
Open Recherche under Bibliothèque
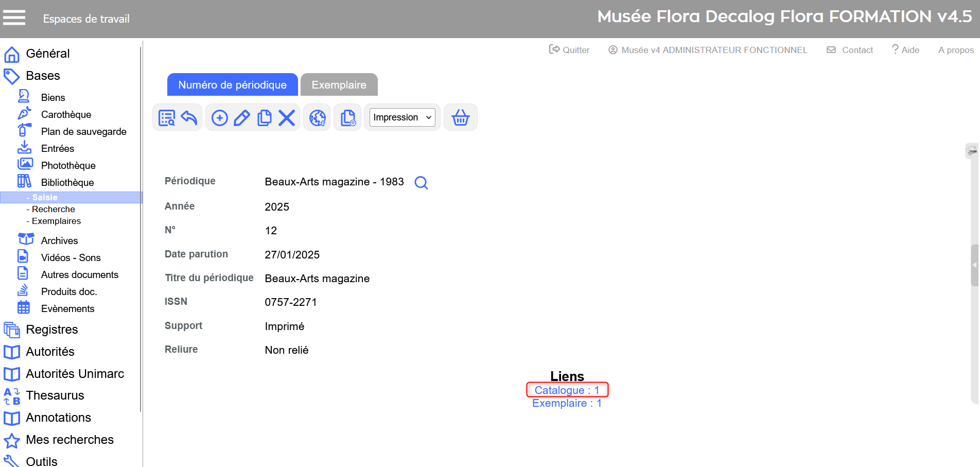coord(53,209)
